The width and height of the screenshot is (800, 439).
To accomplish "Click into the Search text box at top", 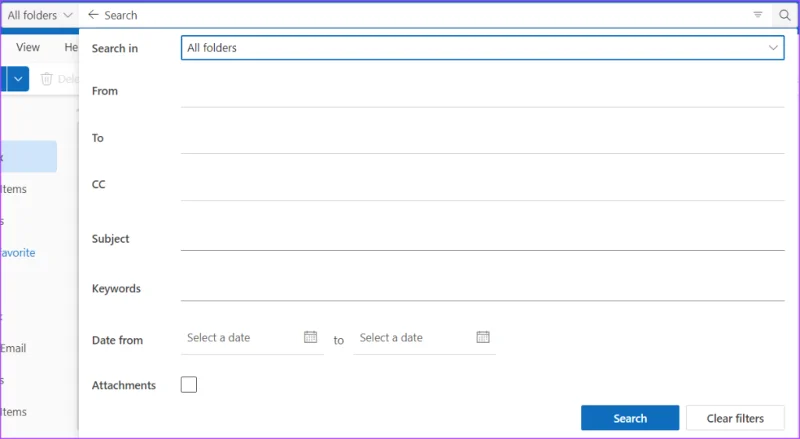I will 423,15.
